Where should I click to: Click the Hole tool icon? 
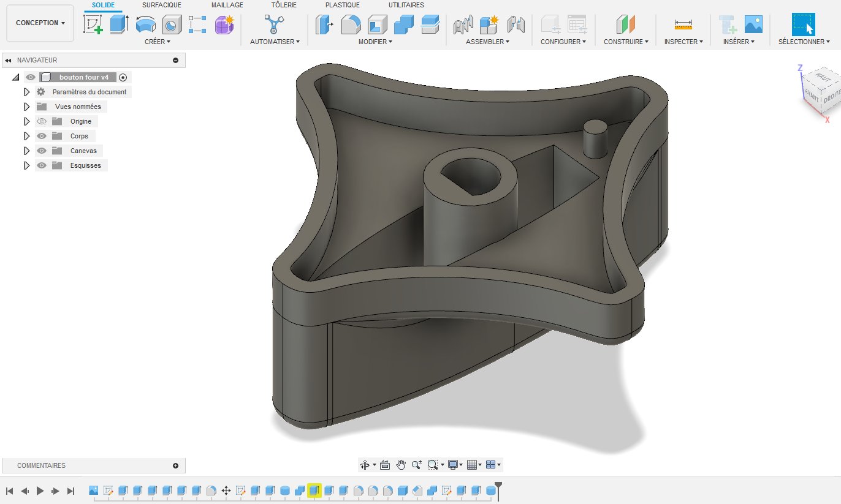coord(172,24)
